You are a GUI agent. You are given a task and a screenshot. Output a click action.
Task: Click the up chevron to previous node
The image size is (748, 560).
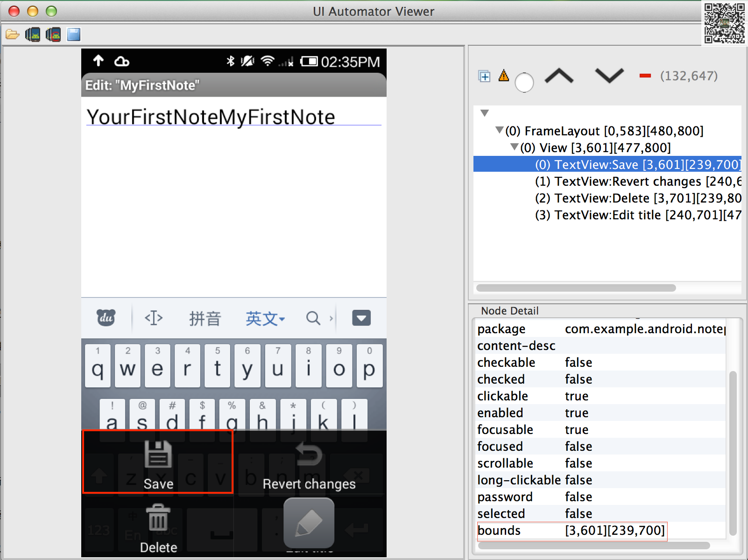click(x=559, y=76)
